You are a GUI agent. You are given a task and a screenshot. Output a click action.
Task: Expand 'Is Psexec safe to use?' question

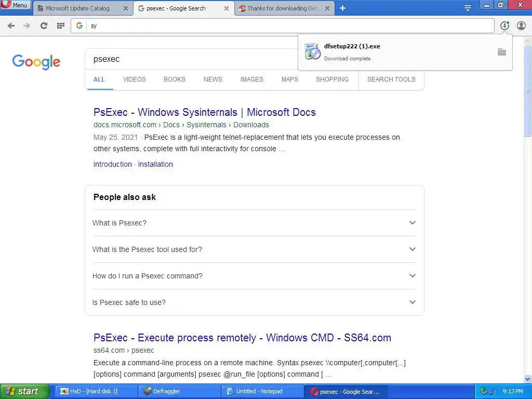click(254, 302)
